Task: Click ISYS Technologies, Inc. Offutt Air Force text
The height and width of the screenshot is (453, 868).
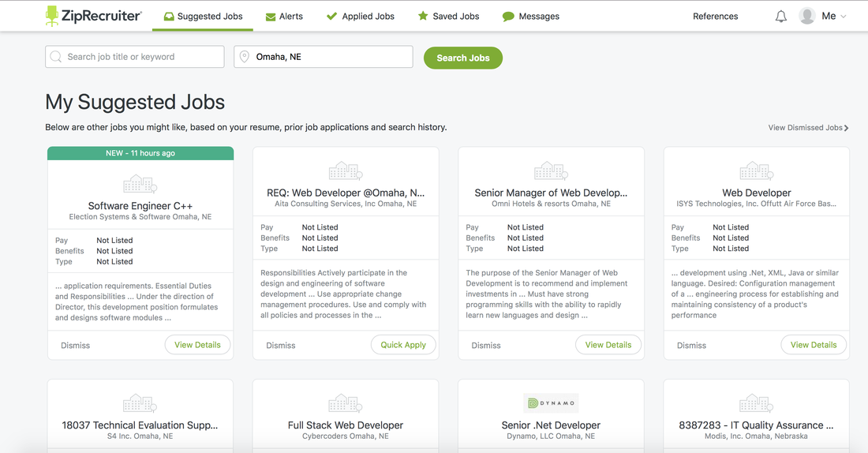Action: pos(756,204)
